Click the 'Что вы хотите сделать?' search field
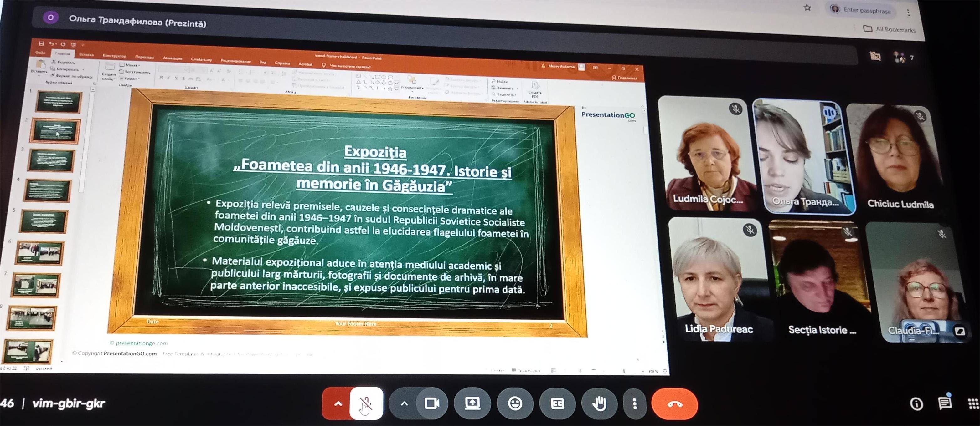Screen dimensions: 980x426 (x=346, y=66)
